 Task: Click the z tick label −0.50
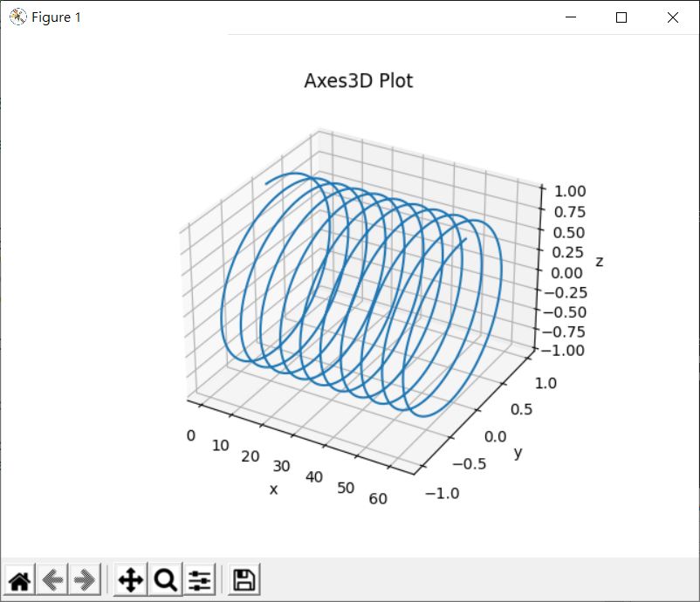pos(565,312)
